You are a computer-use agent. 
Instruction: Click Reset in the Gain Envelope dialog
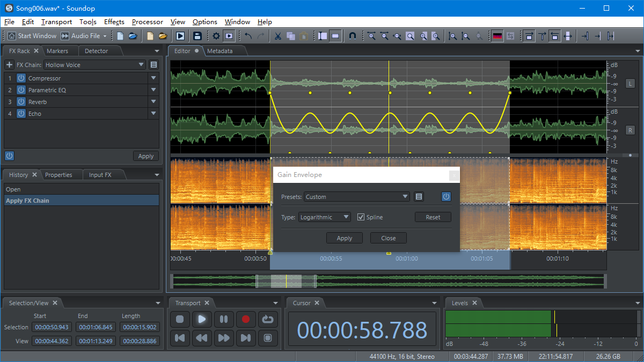pos(433,217)
